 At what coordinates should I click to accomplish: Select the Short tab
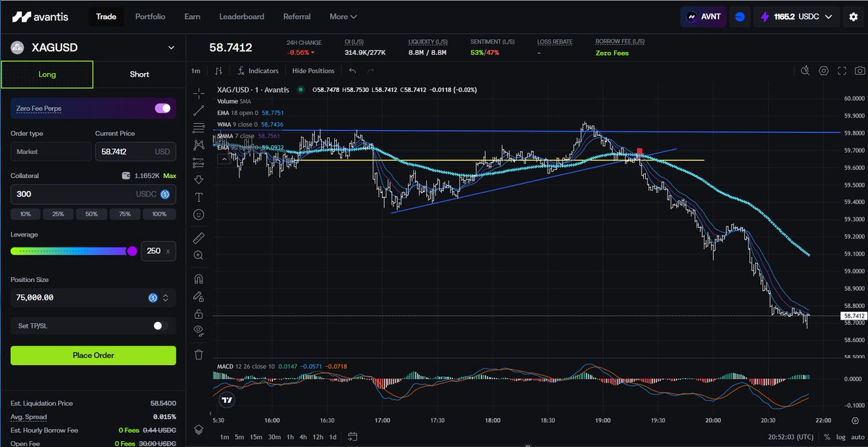(x=139, y=74)
